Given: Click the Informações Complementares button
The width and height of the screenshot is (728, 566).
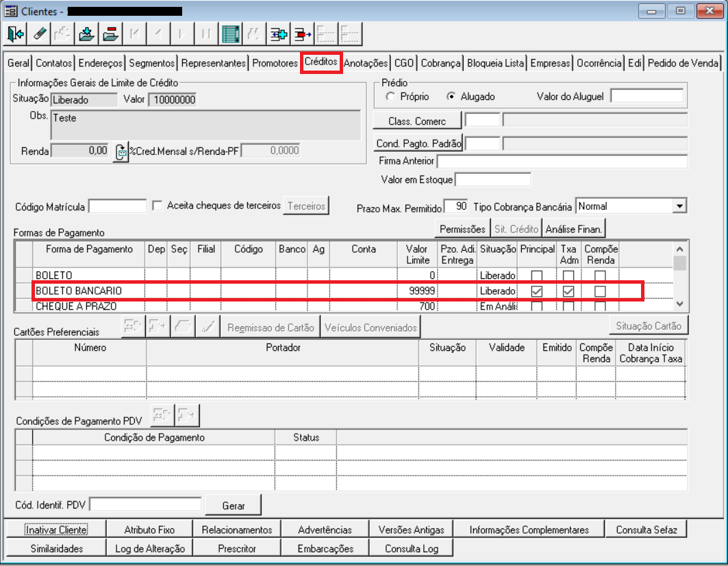Looking at the screenshot, I should 529,530.
